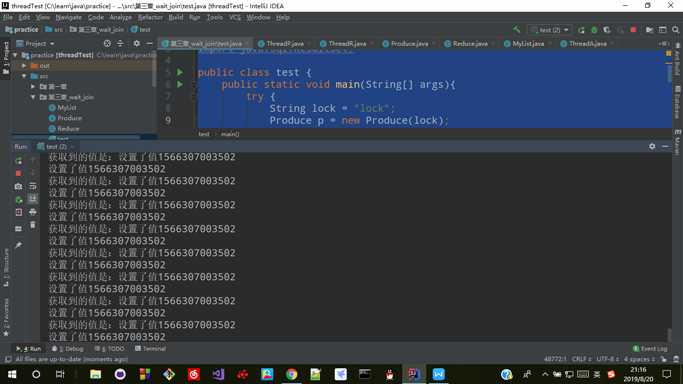The height and width of the screenshot is (384, 683).
Task: Click the Print icon in the Run panel
Action: coord(33,212)
